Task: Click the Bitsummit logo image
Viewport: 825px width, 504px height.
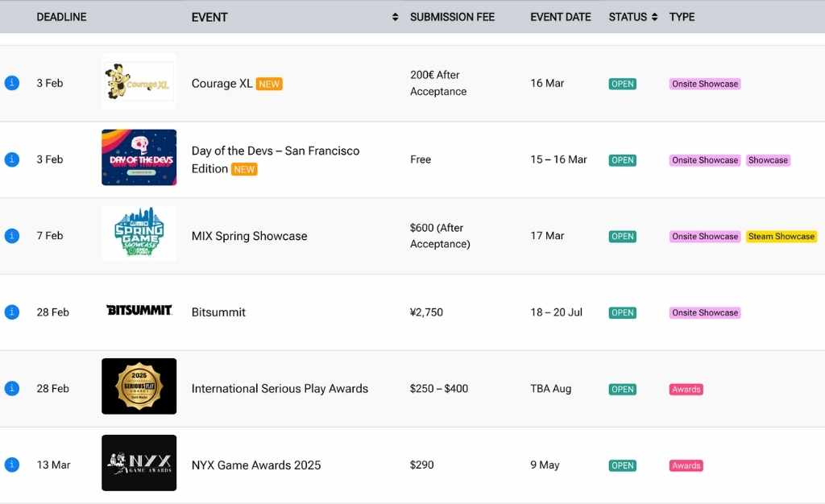Action: (x=139, y=310)
